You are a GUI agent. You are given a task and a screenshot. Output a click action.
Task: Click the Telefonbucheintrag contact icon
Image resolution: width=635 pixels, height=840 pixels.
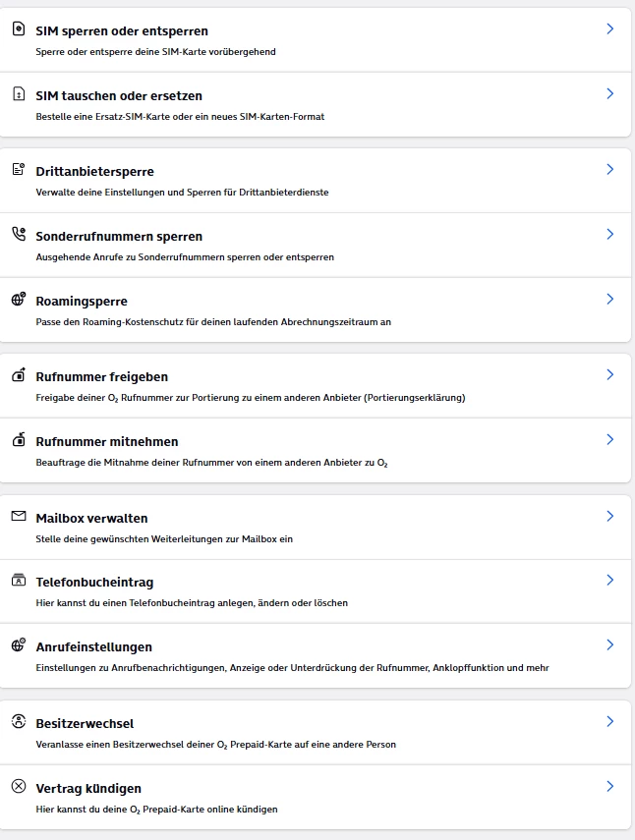click(x=18, y=581)
